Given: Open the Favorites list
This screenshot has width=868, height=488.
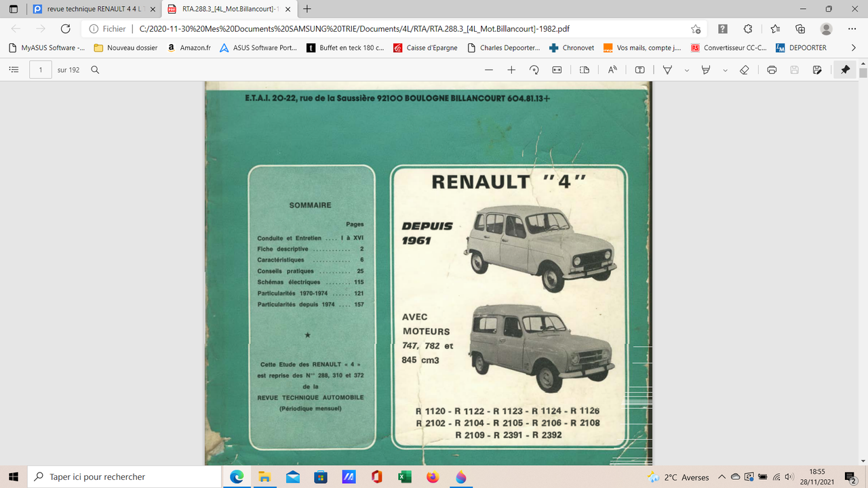Looking at the screenshot, I should click(775, 28).
